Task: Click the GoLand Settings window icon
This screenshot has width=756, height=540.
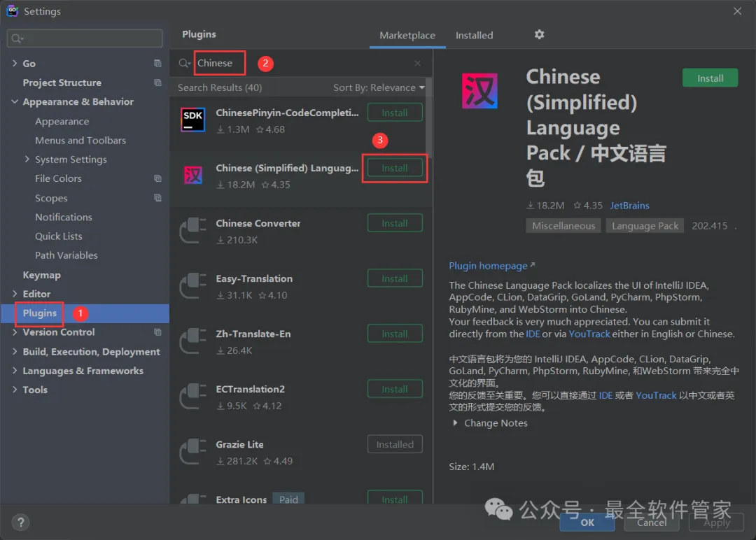Action: [x=13, y=10]
